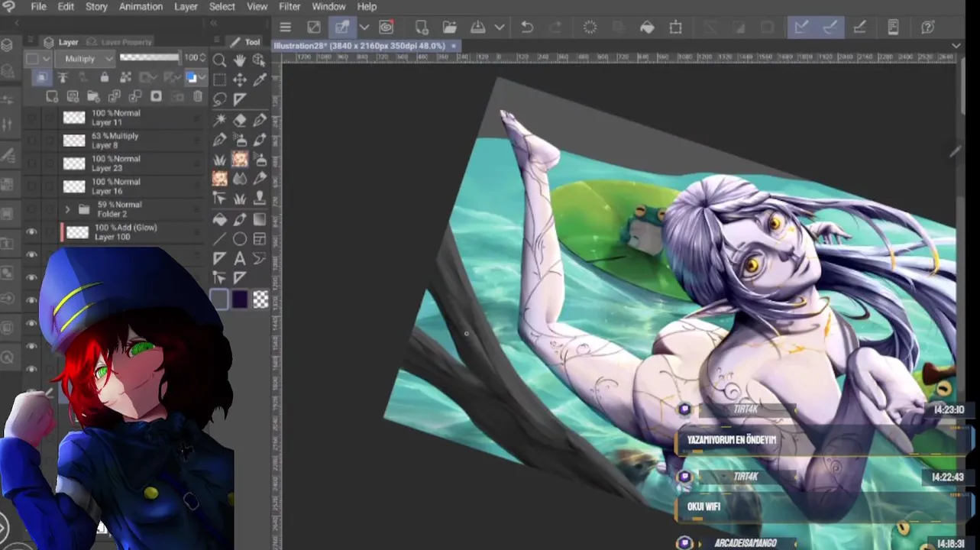Open the File menu
Image resolution: width=980 pixels, height=550 pixels.
coord(38,6)
